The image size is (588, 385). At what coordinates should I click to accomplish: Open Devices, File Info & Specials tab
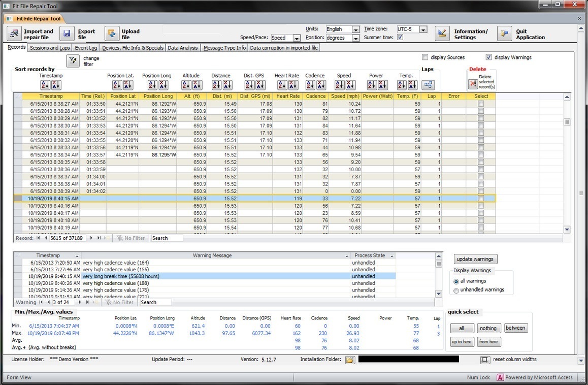(133, 48)
